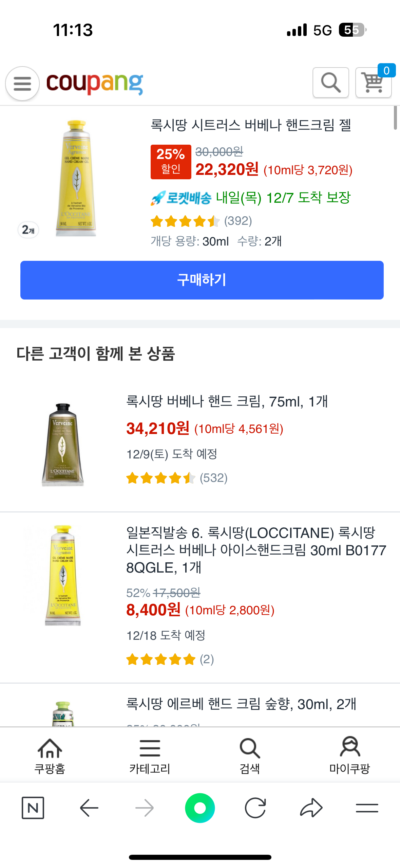Open the 일본직발송 록시땅 아이스핸드크림 listing
This screenshot has height=868, width=400.
(256, 550)
